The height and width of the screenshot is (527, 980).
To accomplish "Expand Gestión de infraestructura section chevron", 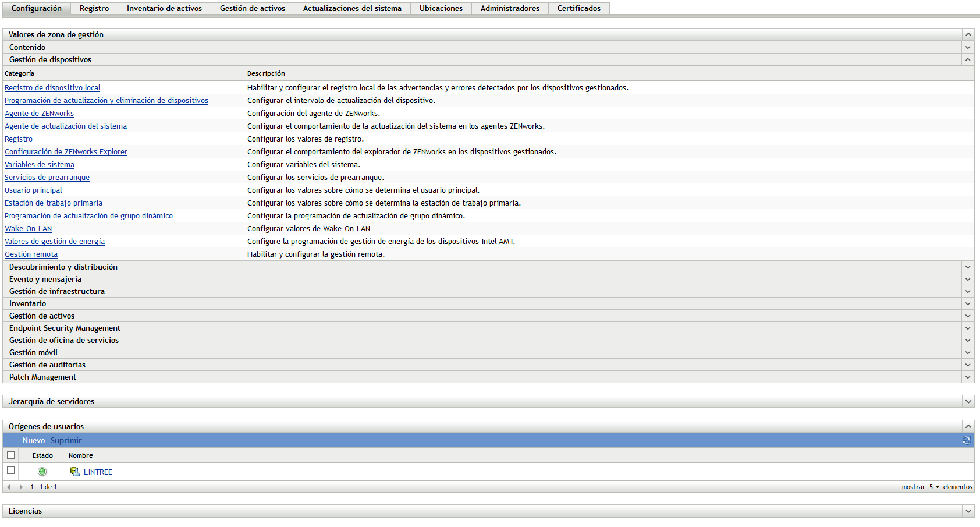I will click(x=968, y=292).
